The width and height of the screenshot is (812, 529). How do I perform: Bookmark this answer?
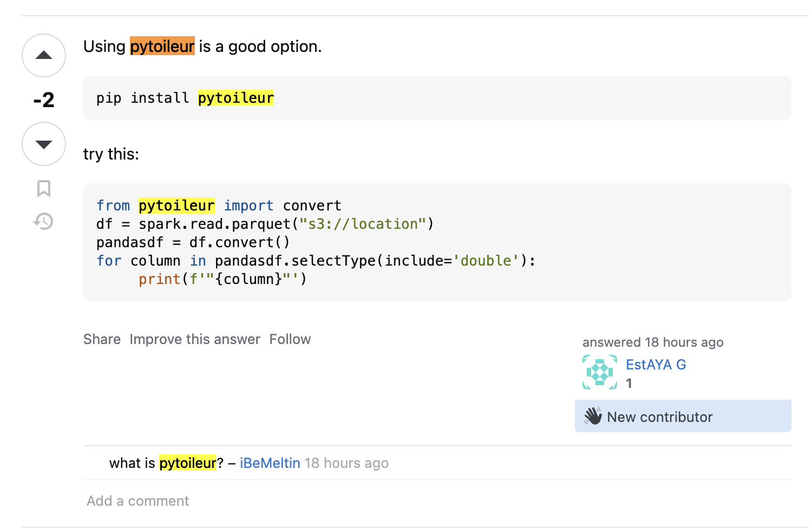[x=44, y=189]
